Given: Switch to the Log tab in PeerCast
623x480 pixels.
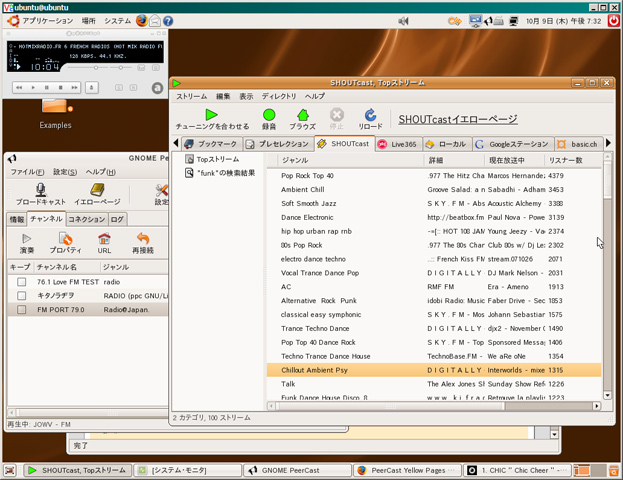Looking at the screenshot, I should click(117, 219).
